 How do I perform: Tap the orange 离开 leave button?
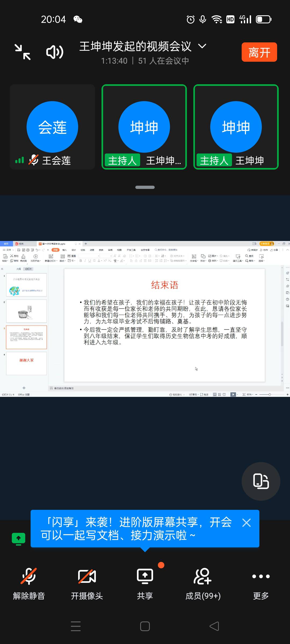tap(259, 52)
